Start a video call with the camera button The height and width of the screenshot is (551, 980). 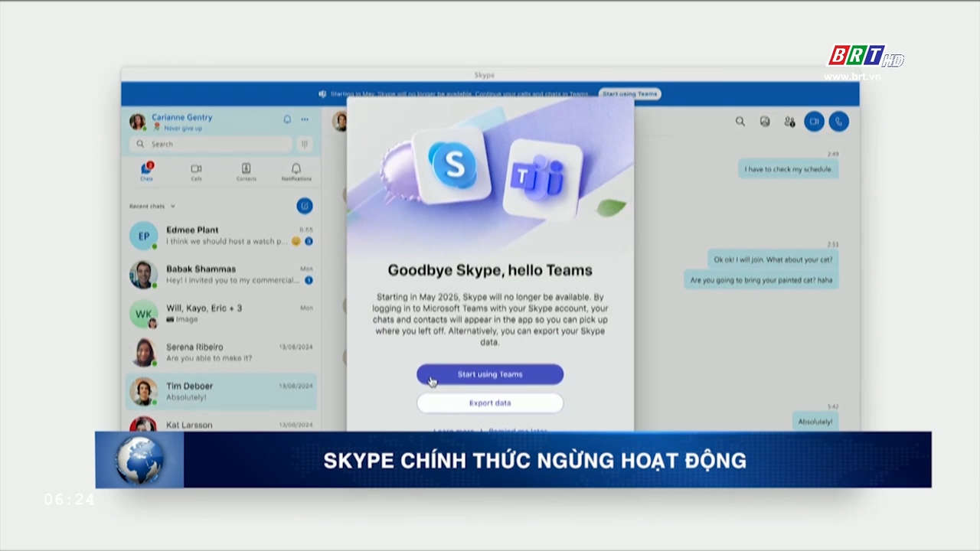[x=814, y=121]
